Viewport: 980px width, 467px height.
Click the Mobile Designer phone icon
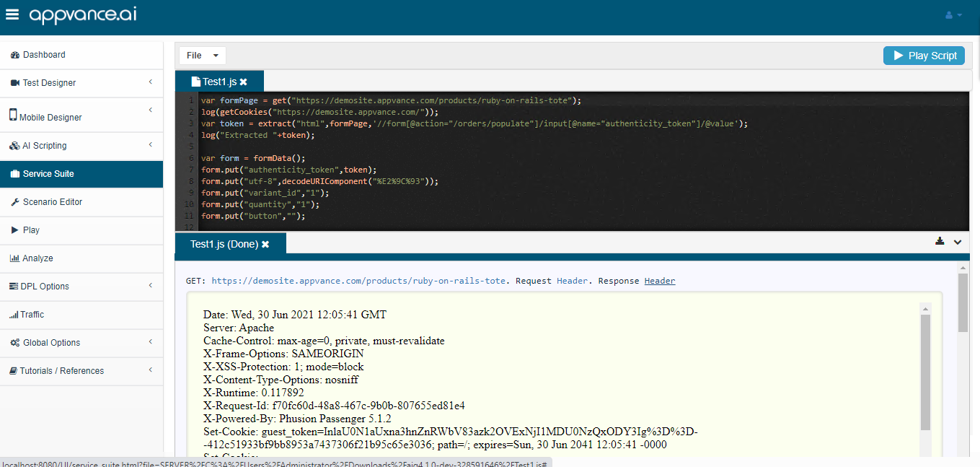(13, 115)
